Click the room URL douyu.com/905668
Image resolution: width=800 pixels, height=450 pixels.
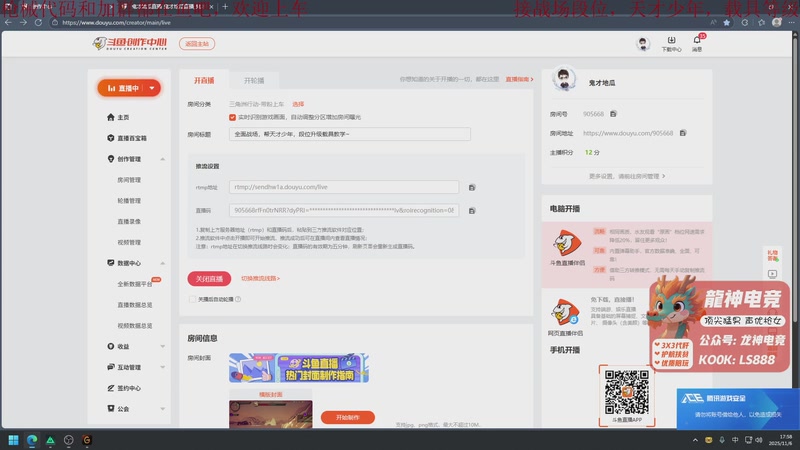point(628,133)
